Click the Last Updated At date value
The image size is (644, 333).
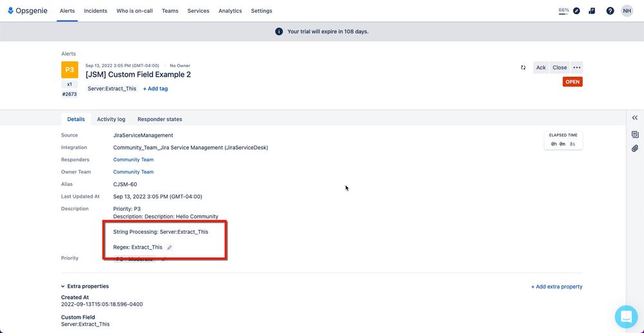click(x=158, y=196)
